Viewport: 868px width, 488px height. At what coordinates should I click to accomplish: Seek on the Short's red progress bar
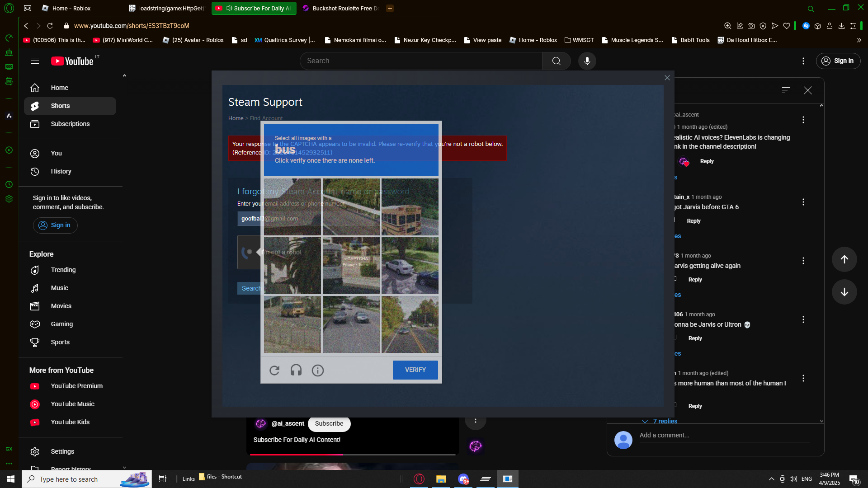[x=353, y=454]
